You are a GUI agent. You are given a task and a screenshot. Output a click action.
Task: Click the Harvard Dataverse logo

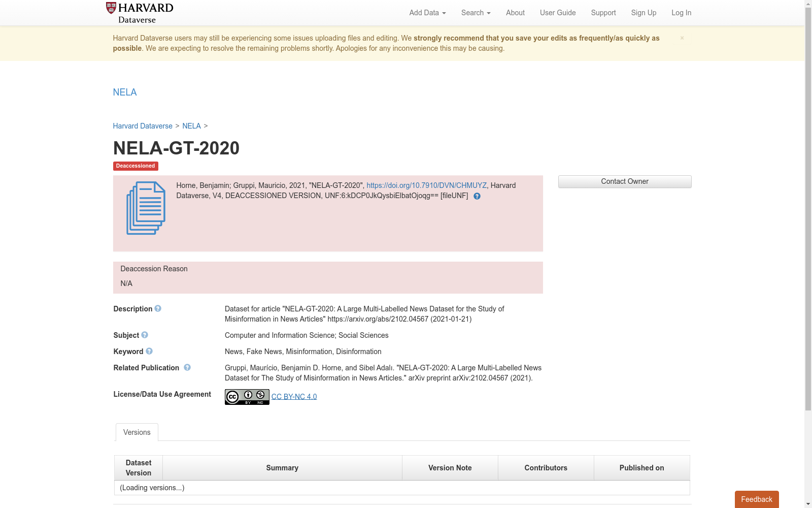click(140, 13)
